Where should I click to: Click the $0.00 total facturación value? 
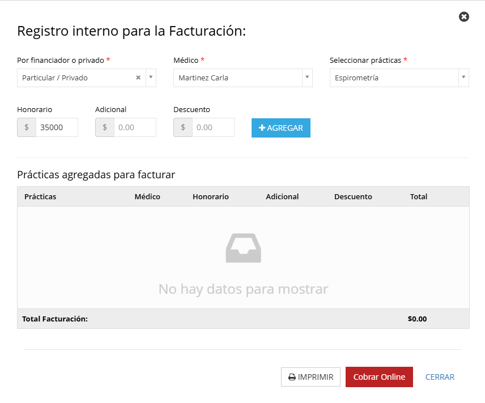click(x=417, y=319)
